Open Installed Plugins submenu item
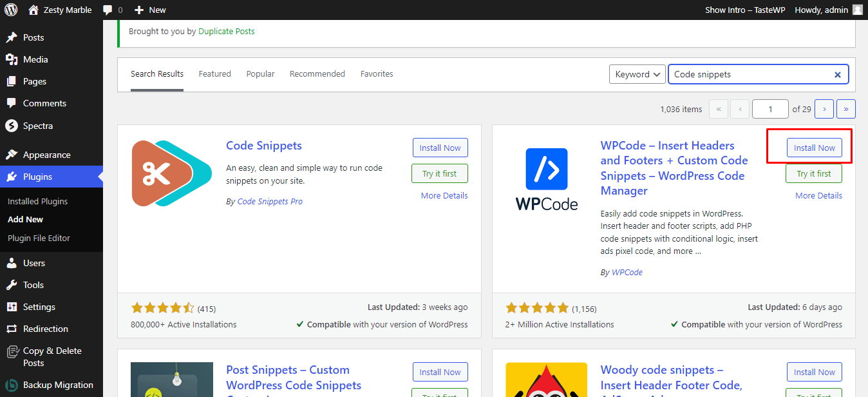This screenshot has width=868, height=397. click(37, 201)
